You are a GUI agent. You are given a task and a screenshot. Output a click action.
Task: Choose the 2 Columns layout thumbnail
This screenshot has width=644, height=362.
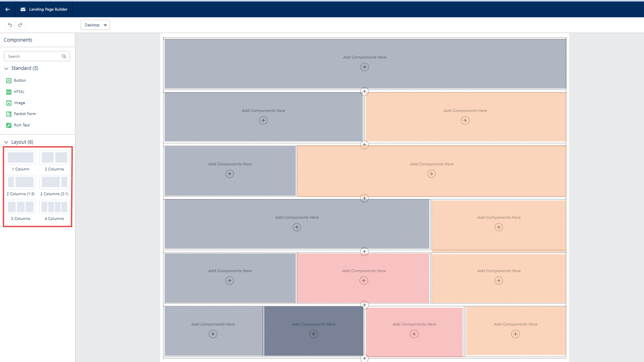click(54, 158)
